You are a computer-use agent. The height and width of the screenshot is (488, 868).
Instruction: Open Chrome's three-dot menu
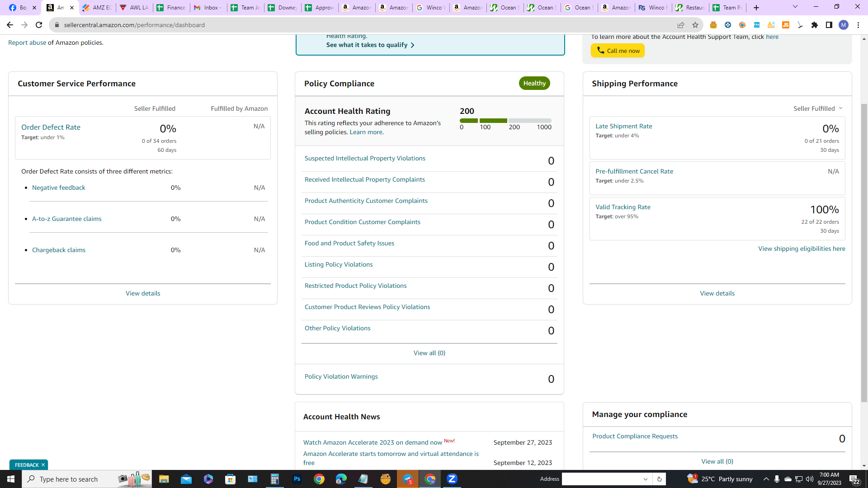coord(858,25)
